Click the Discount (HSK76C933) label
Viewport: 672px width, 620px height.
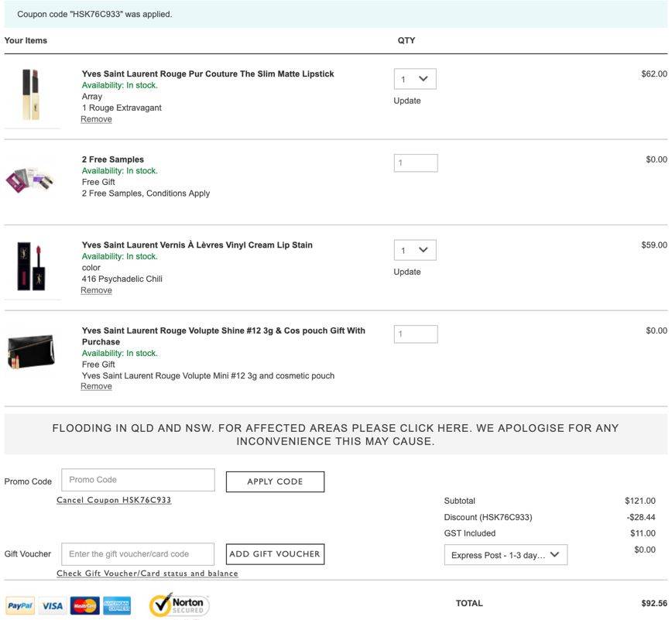pyautogui.click(x=489, y=517)
